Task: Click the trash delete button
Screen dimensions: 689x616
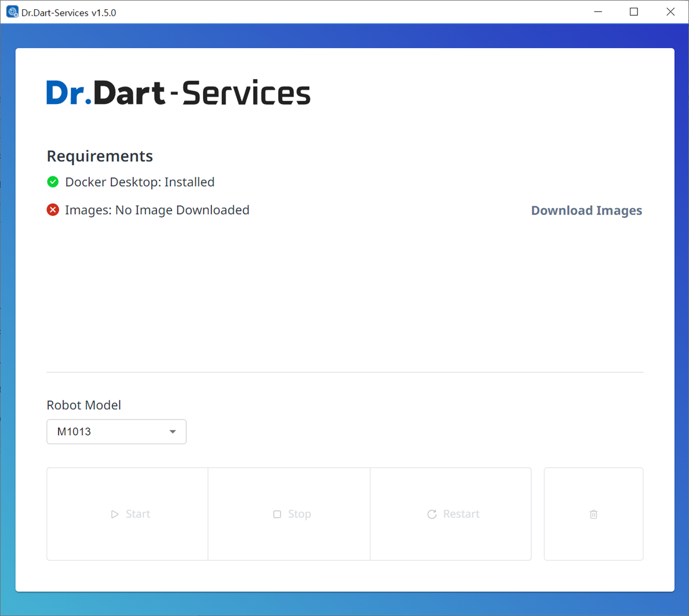Action: [x=593, y=514]
